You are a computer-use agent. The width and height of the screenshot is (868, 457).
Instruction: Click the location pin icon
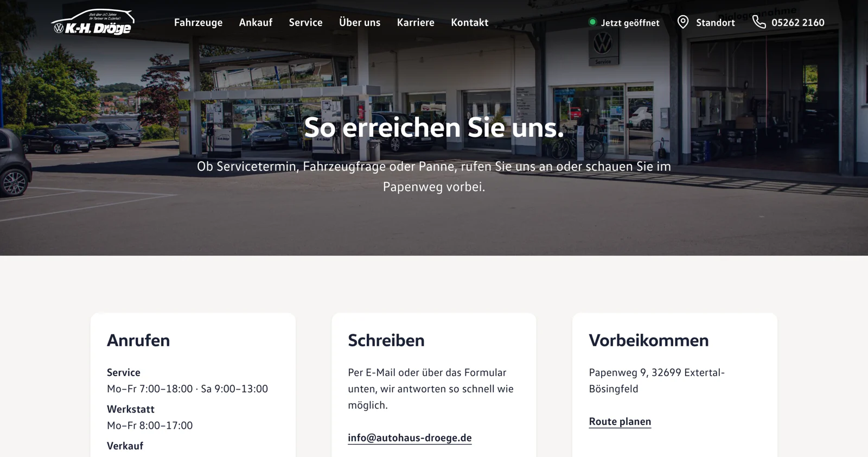tap(683, 22)
